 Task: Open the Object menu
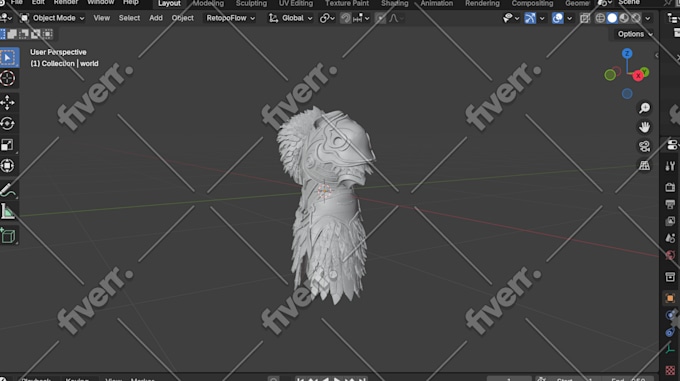183,18
